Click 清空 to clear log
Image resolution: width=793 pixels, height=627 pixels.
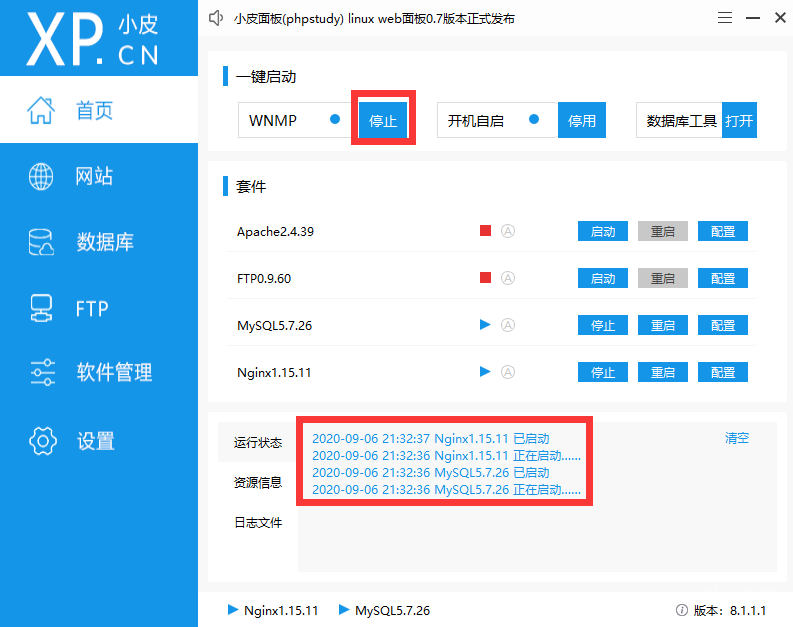pyautogui.click(x=736, y=438)
